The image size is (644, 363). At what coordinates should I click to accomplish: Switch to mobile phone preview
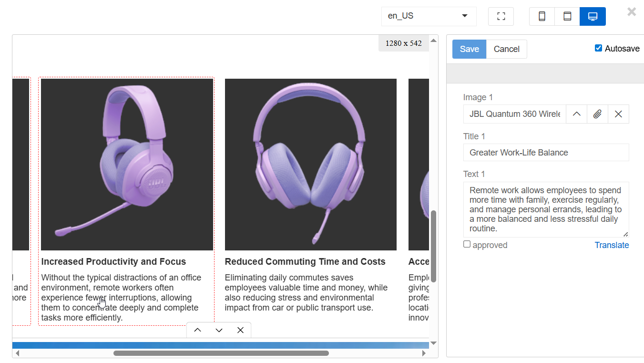[x=542, y=16]
